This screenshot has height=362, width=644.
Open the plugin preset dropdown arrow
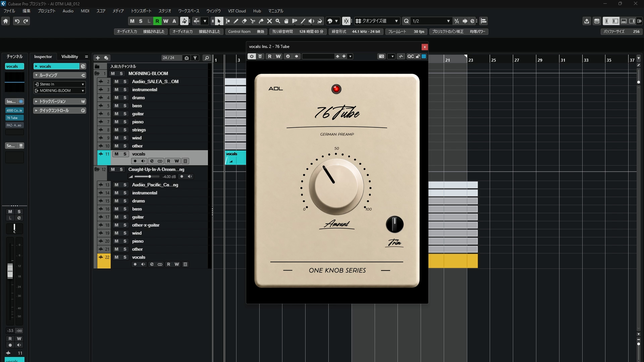[350, 56]
